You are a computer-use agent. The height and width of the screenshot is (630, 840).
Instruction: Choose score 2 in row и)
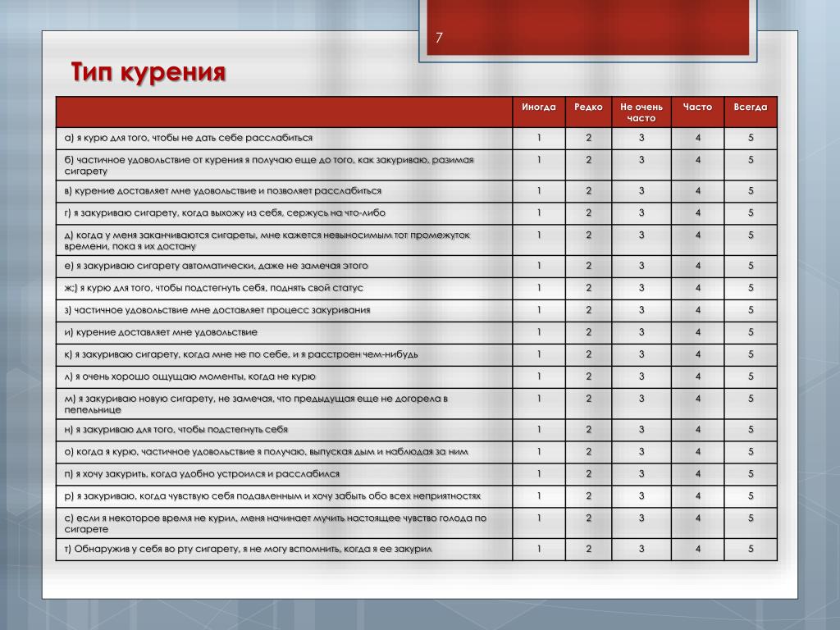pyautogui.click(x=588, y=332)
